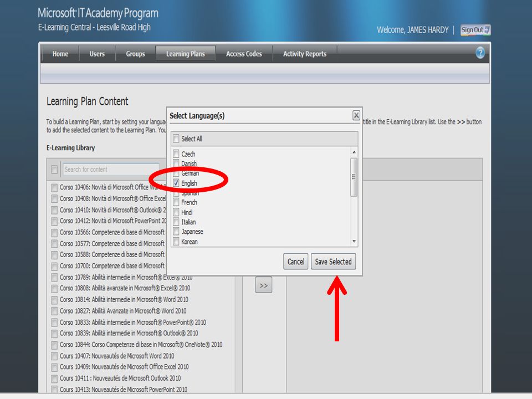This screenshot has height=399, width=532.
Task: View the Activity Reports tab
Action: click(x=305, y=54)
